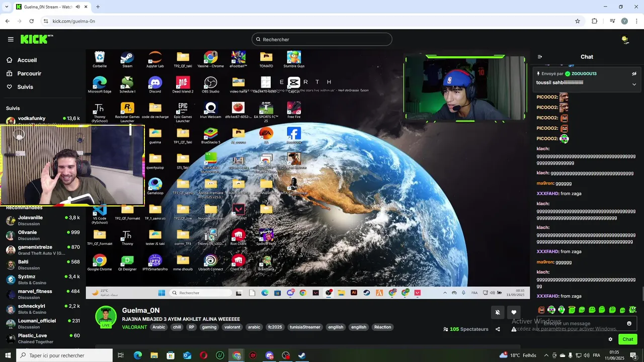Screen dimensions: 644x362
Task: Go back in Chrome
Action: (7, 21)
